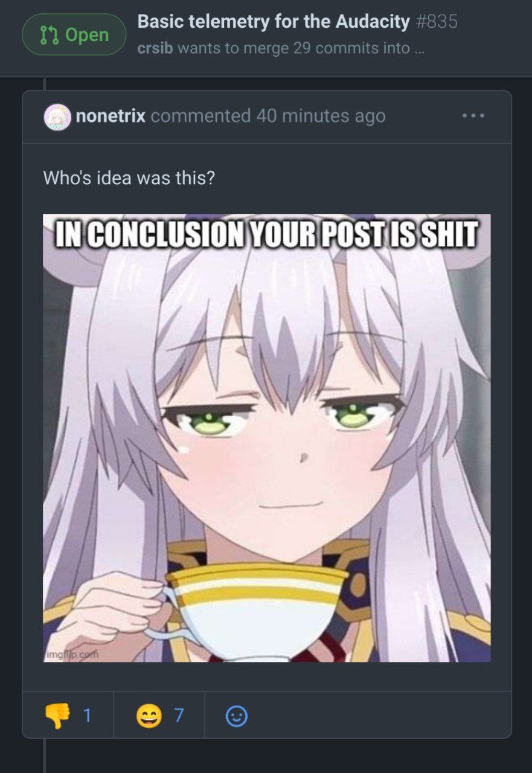Open the nonetrix profile avatar
The image size is (532, 773).
[x=57, y=117]
